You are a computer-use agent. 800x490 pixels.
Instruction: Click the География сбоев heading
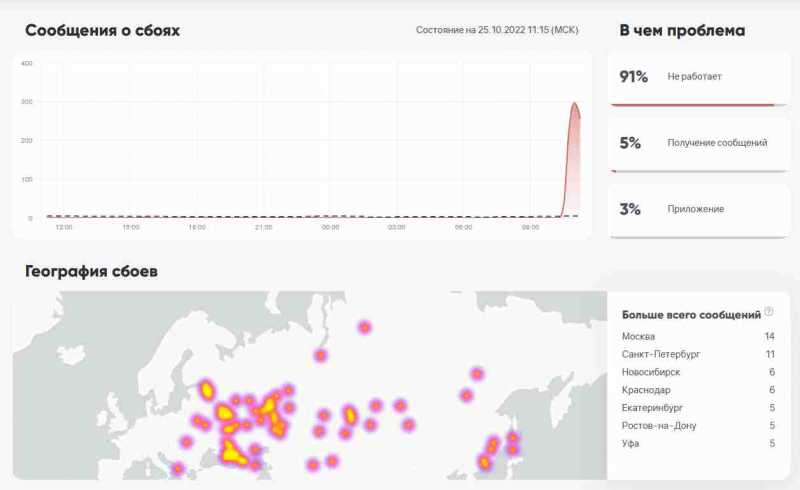[91, 271]
